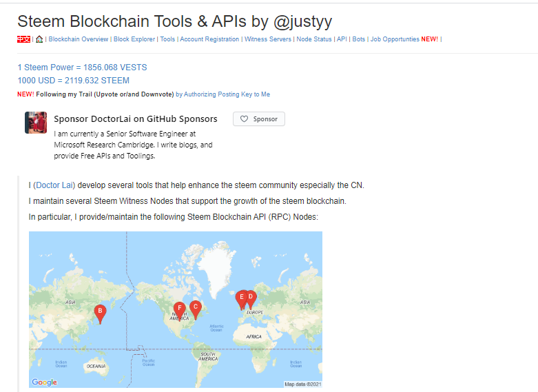This screenshot has width=538, height=392.
Task: Click the Chinese language flag icon
Action: [x=23, y=39]
